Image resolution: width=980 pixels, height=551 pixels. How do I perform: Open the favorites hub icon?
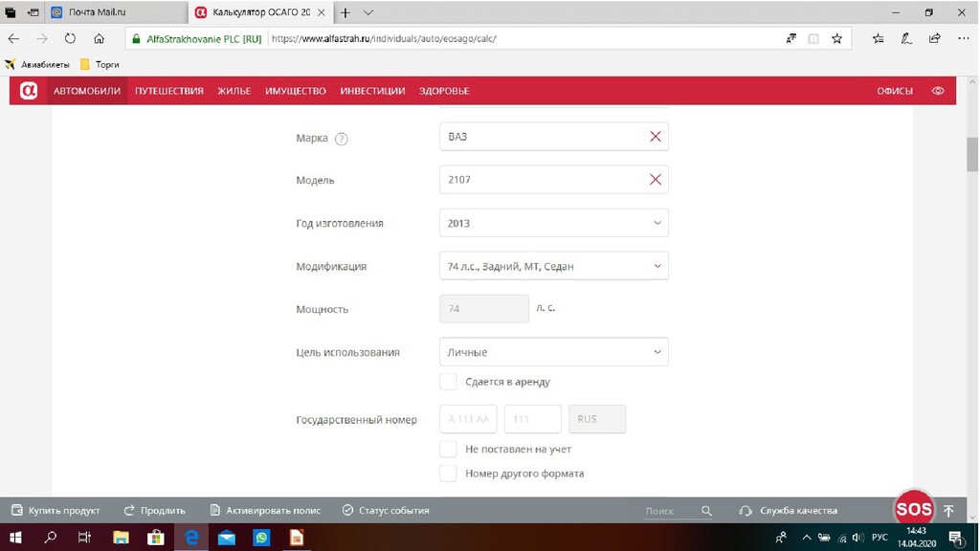[x=879, y=38]
